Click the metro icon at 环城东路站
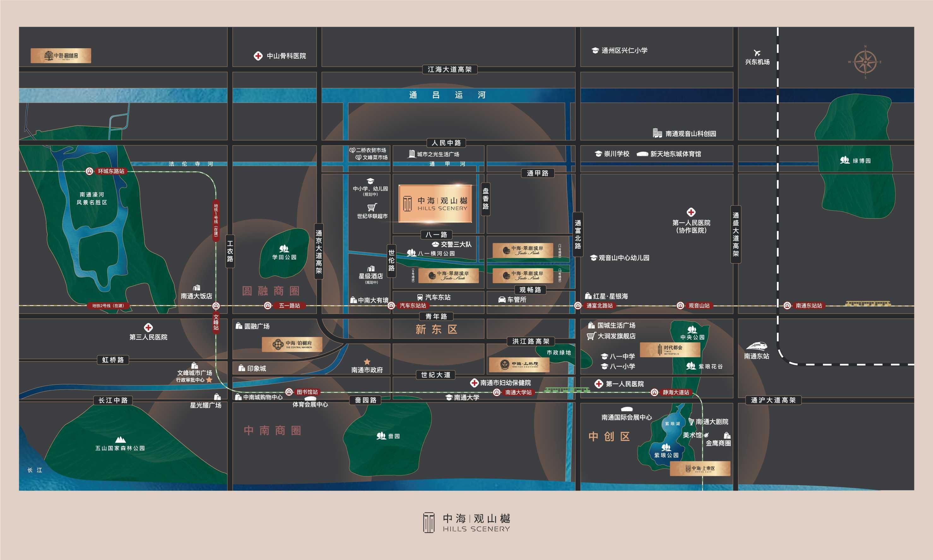Screen dimensions: 933x560 click(x=90, y=171)
